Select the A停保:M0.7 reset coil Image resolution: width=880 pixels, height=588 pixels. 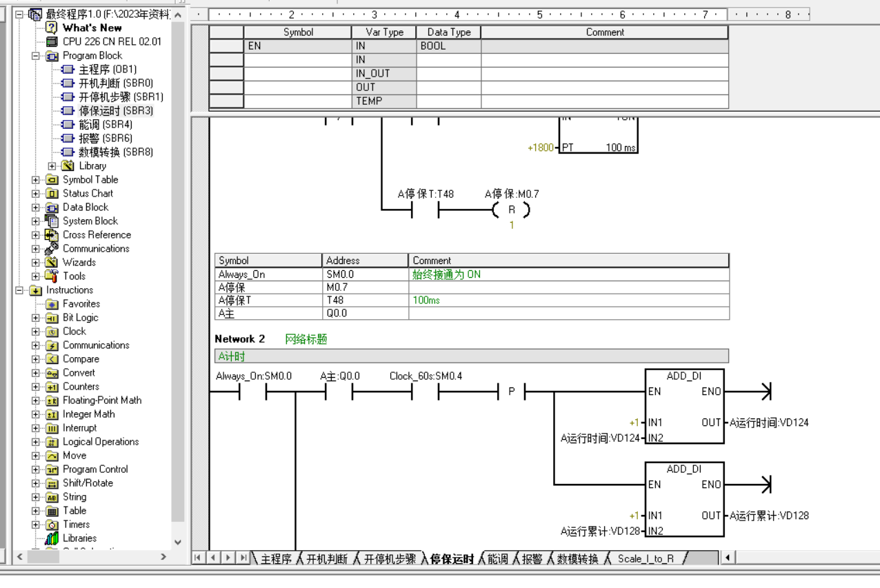click(511, 212)
